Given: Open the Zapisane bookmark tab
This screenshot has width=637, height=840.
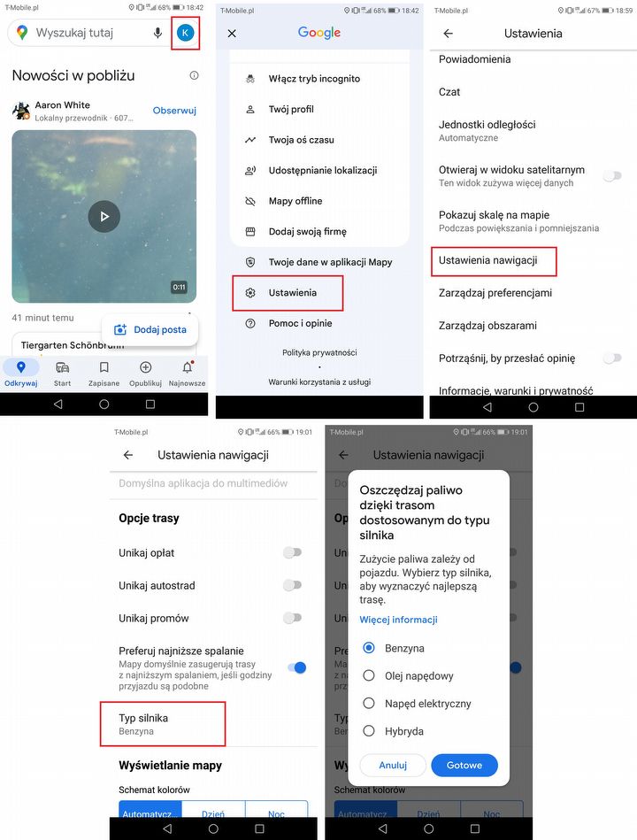Looking at the screenshot, I should coord(104,374).
